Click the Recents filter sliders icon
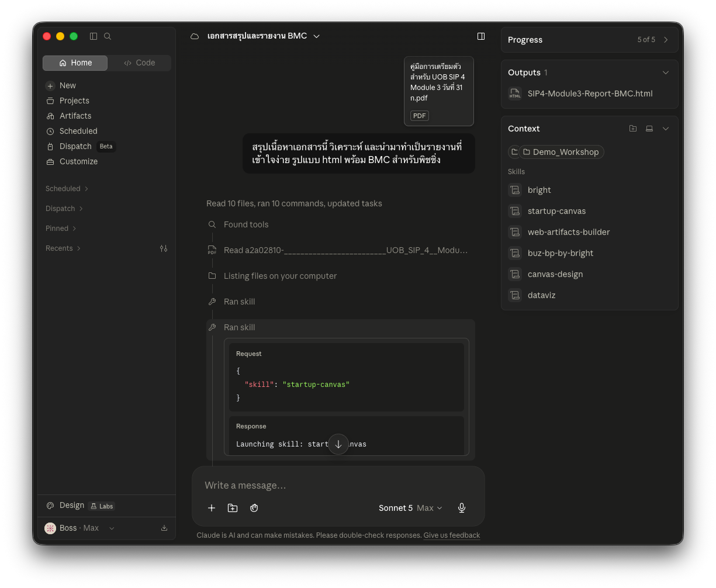This screenshot has width=716, height=588. [x=164, y=248]
